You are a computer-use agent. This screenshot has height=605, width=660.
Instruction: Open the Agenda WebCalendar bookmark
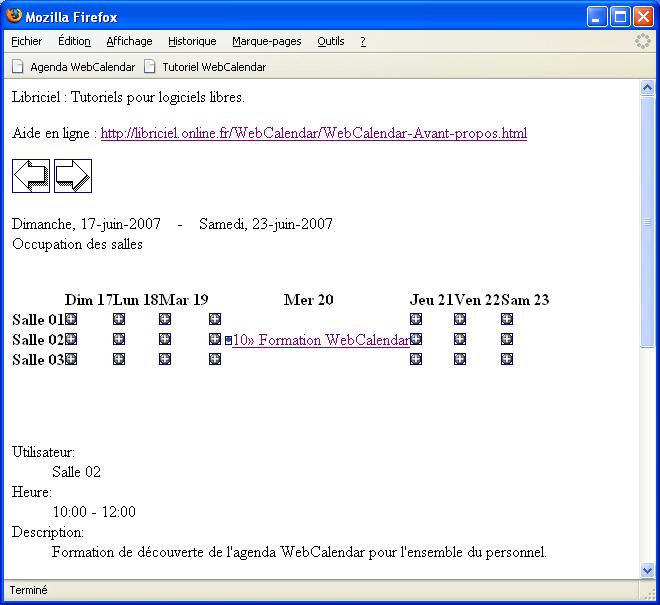point(74,67)
